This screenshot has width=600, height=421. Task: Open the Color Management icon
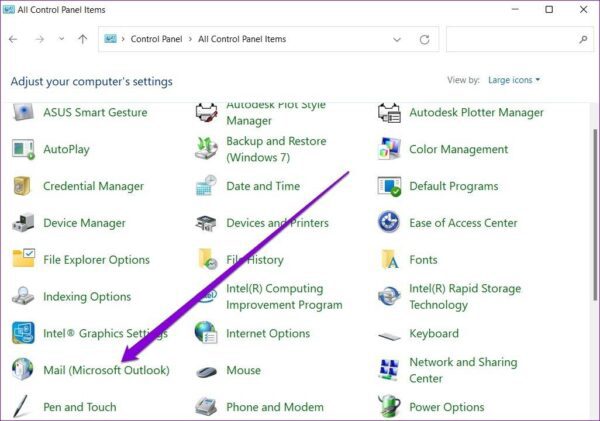[389, 149]
